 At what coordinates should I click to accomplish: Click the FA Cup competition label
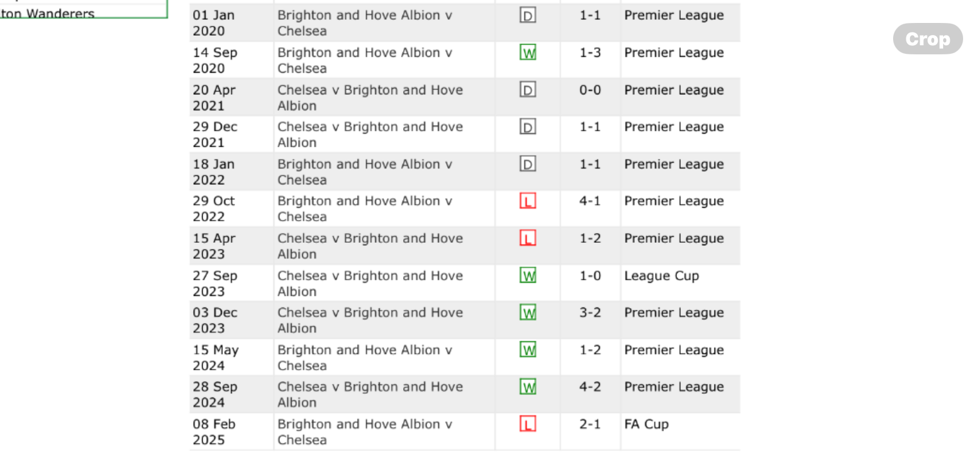646,424
